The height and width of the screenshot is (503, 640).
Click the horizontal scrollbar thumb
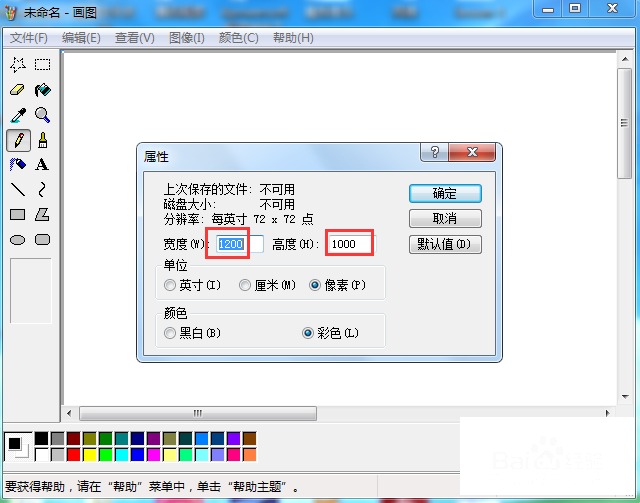coord(198,413)
